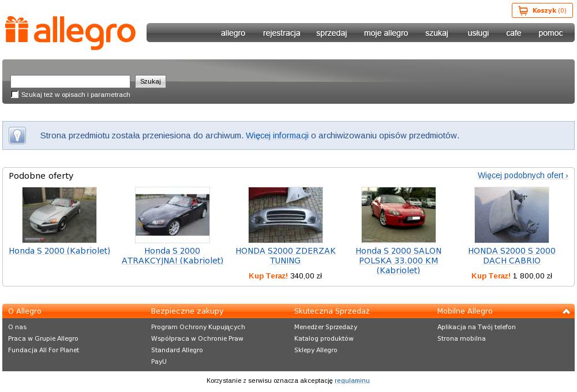This screenshot has width=577, height=392.
Task: Open Menedżer Sprzedaży footer link
Action: pyautogui.click(x=325, y=327)
